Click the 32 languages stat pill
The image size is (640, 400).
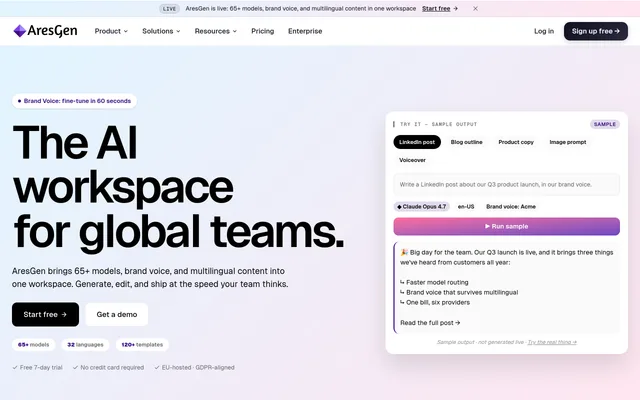(85, 345)
